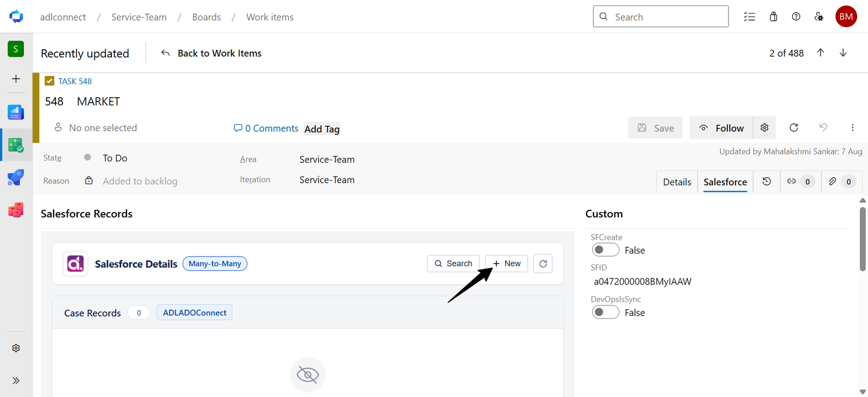Open the BM user profile avatar
868x397 pixels.
pyautogui.click(x=846, y=16)
